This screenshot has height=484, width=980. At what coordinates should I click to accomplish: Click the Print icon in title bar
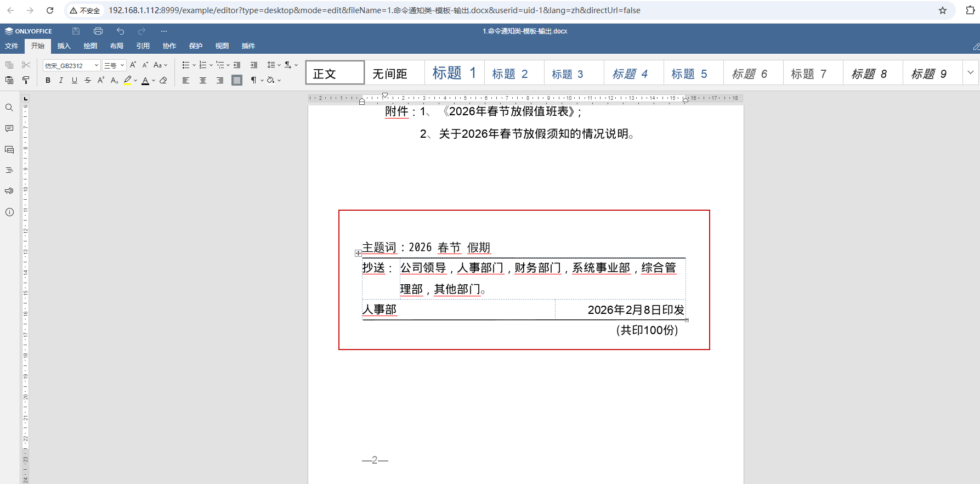click(x=98, y=31)
